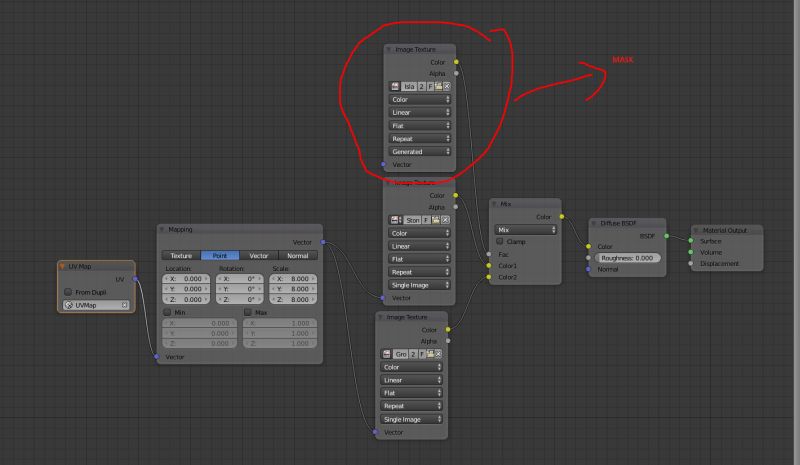Select Point mapping type tab
800x465 pixels.
coord(220,255)
